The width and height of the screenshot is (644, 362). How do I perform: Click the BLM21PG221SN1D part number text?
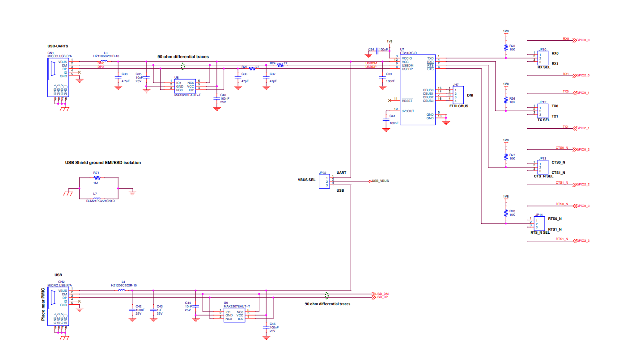click(x=101, y=201)
